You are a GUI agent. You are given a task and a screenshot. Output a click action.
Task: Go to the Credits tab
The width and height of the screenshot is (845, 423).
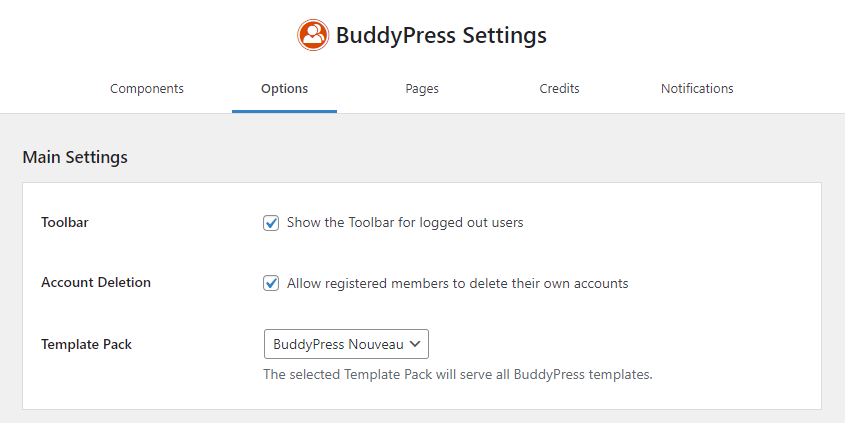[x=559, y=88]
